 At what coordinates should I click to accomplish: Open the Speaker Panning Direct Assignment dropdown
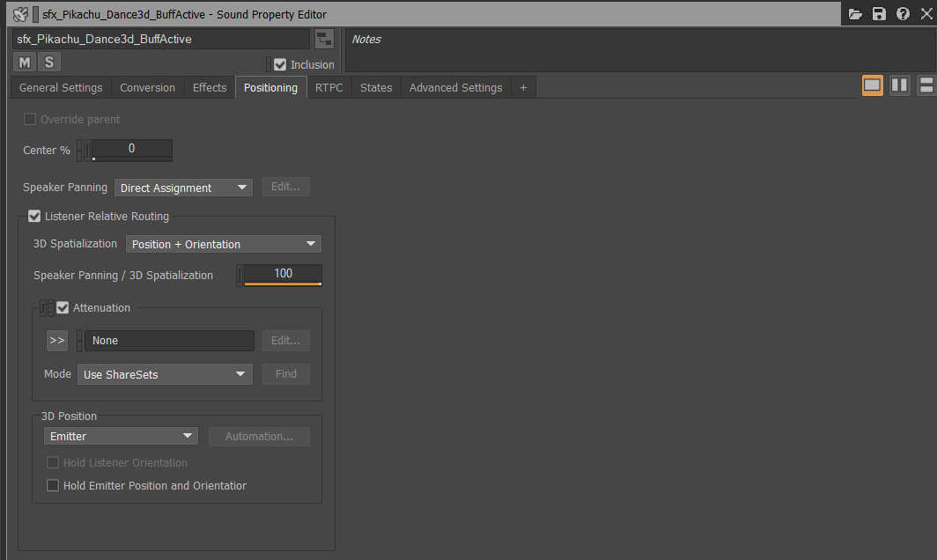tap(183, 188)
